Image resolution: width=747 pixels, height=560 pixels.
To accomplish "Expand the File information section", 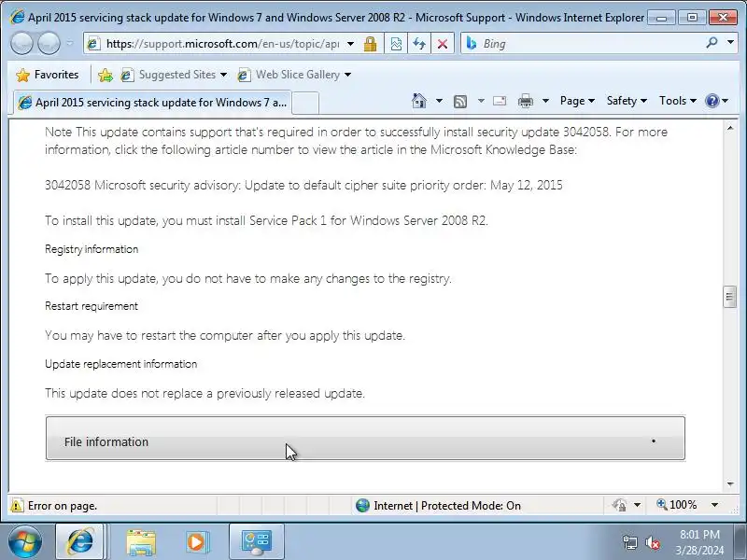I will pos(365,439).
